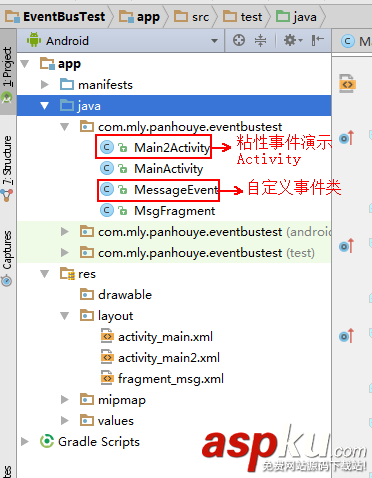Viewport: 372px width, 478px height.
Task: Select MessageEvent class
Action: pyautogui.click(x=176, y=190)
